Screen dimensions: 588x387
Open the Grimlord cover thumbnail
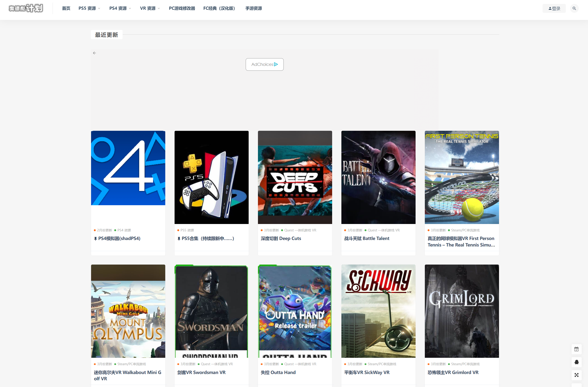pyautogui.click(x=461, y=311)
